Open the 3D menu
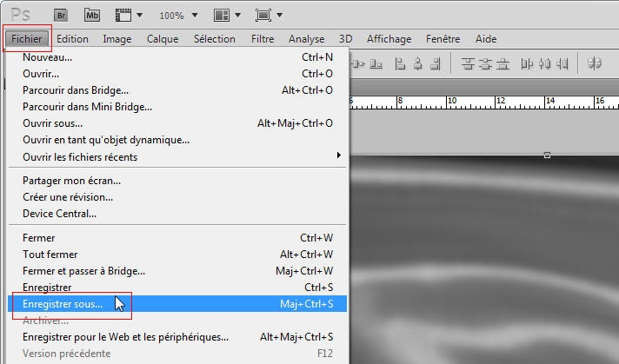The width and height of the screenshot is (619, 364). click(x=345, y=39)
